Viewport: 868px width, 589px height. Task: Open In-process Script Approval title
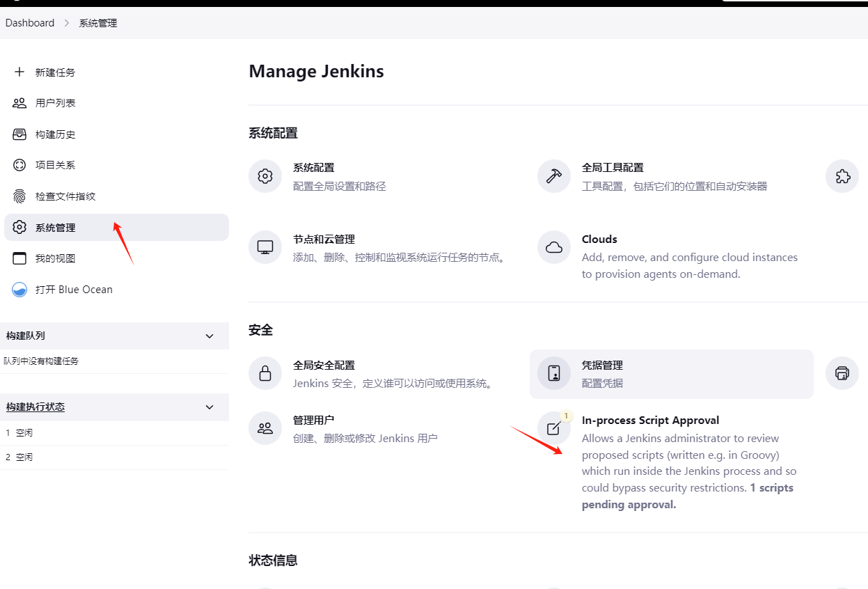click(x=650, y=420)
